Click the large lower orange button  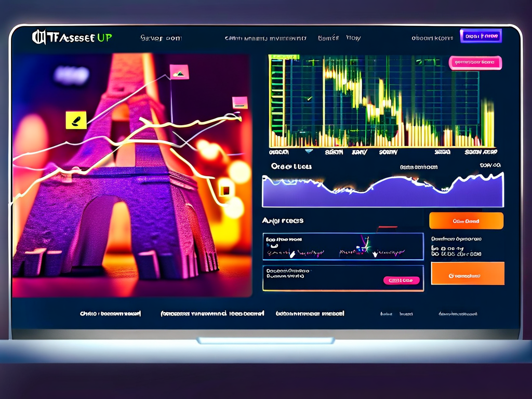point(468,273)
